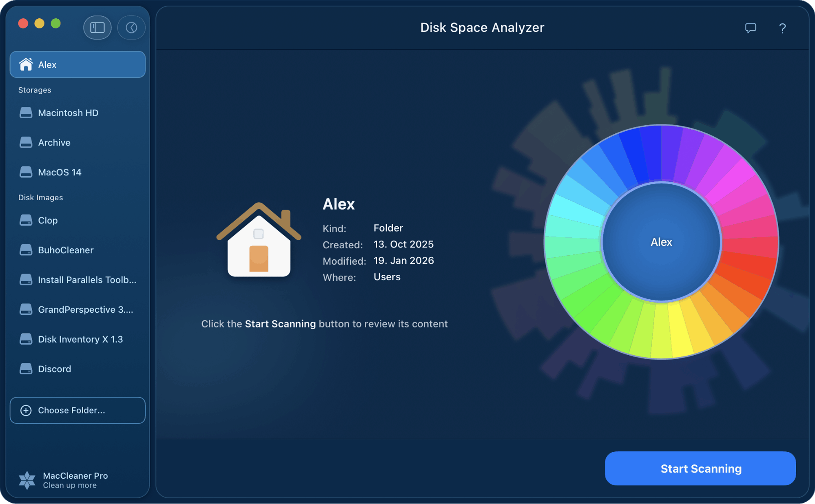Image resolution: width=815 pixels, height=504 pixels.
Task: Click the Disk Images section header
Action: [40, 198]
